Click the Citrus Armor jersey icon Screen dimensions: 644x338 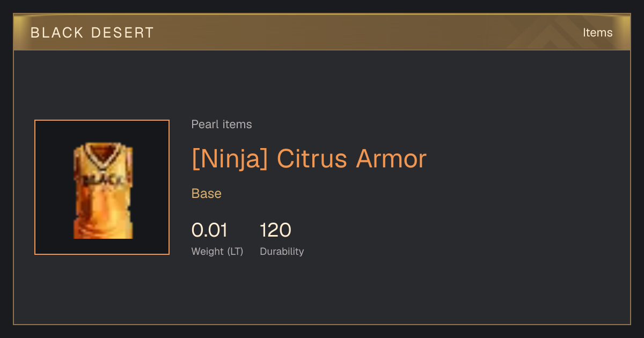[x=103, y=191]
